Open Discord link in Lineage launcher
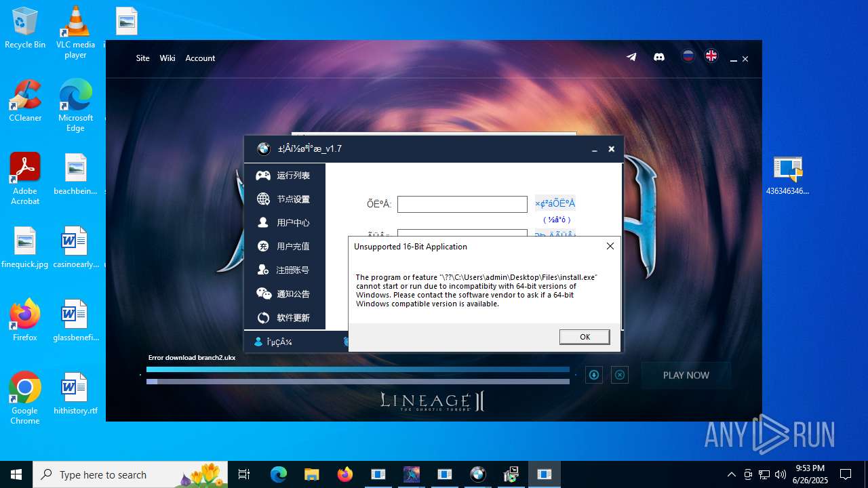868x488 pixels. 658,57
